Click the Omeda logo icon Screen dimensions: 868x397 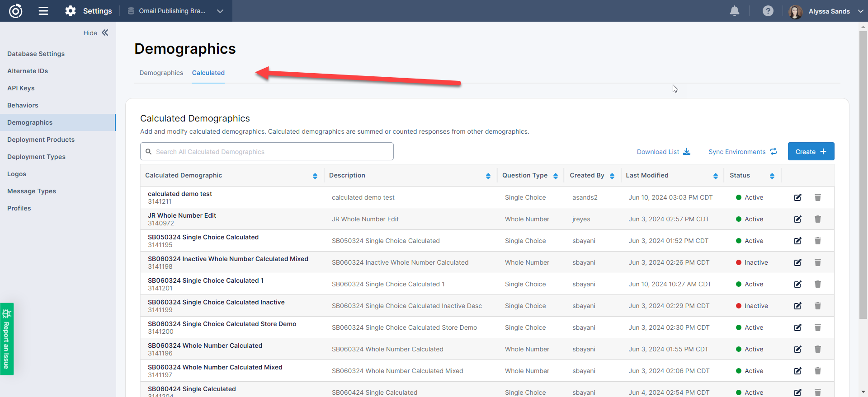(x=16, y=11)
